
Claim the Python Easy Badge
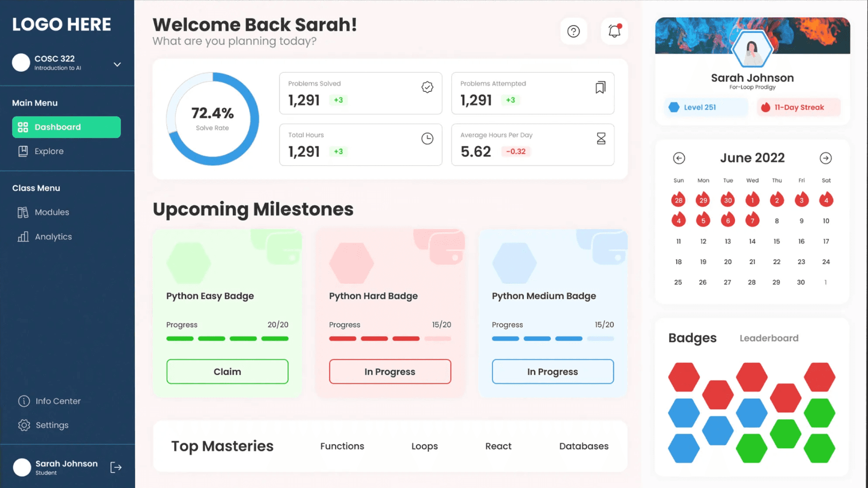pos(227,372)
